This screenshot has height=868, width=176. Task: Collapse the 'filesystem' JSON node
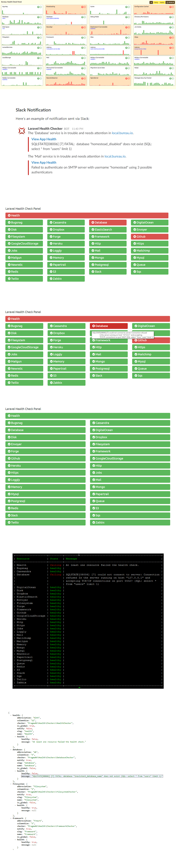pyautogui.click(x=11, y=784)
